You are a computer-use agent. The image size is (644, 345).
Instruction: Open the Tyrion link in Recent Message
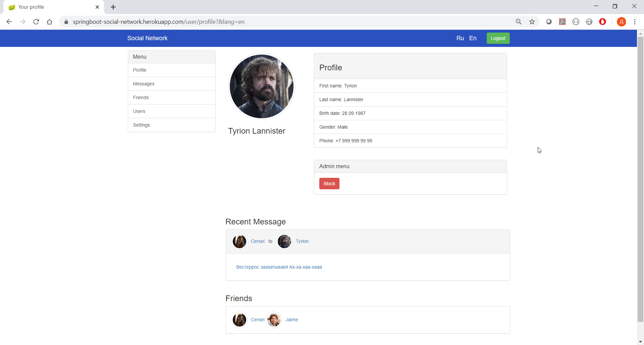[302, 241]
